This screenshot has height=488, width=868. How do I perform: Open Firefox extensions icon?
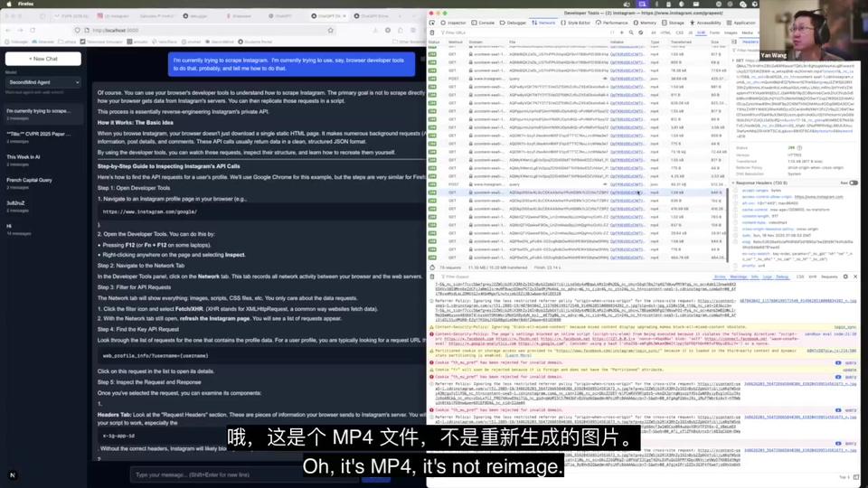point(401,31)
